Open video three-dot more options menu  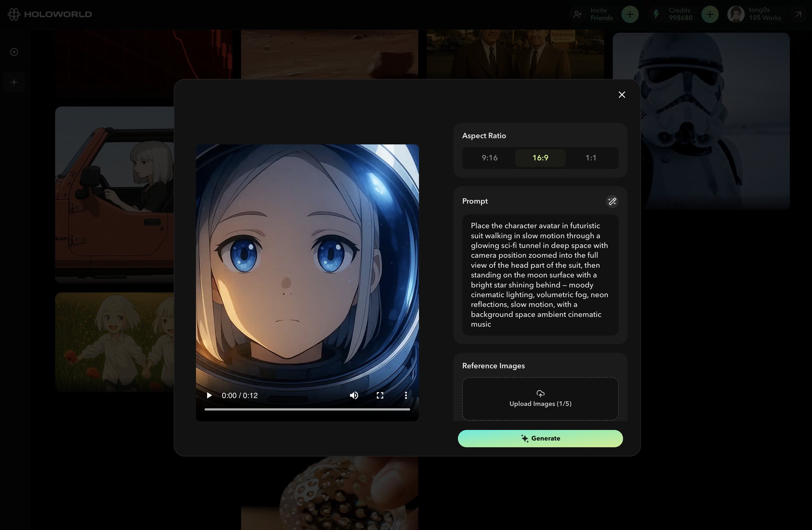pos(406,395)
